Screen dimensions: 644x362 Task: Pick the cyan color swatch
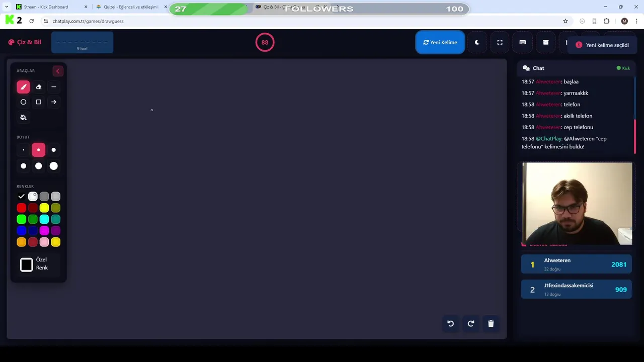click(x=44, y=219)
